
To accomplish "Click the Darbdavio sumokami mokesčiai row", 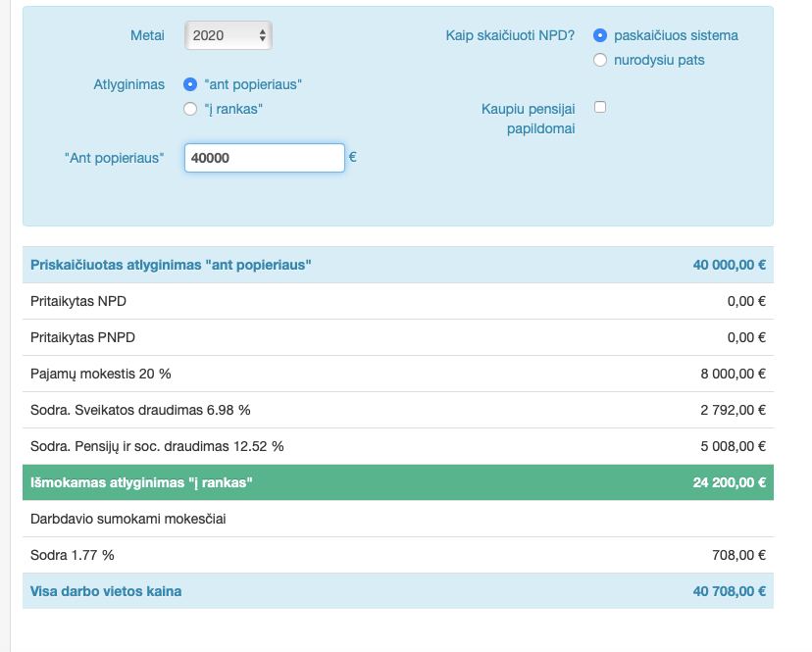I will 398,519.
